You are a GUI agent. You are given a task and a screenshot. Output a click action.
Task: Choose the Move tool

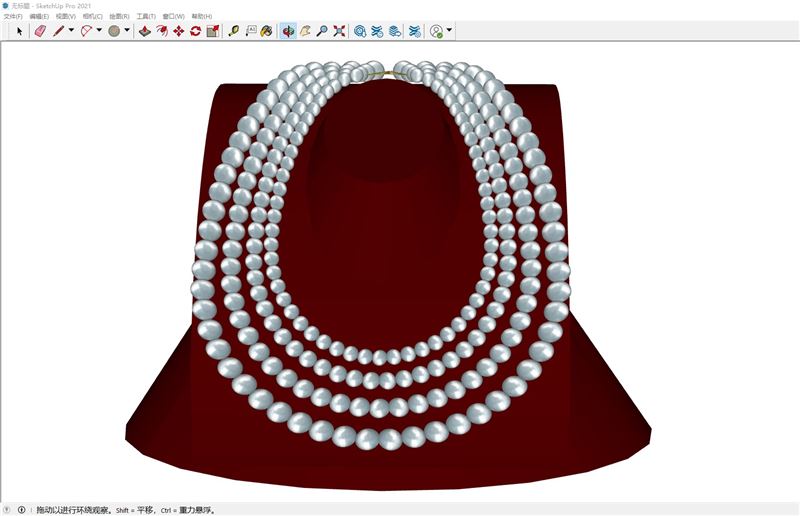pyautogui.click(x=179, y=31)
